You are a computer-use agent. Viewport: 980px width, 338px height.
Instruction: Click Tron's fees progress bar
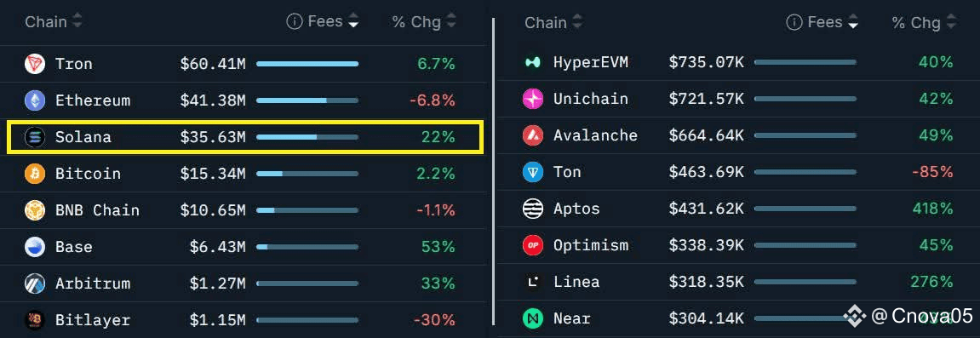click(x=307, y=64)
